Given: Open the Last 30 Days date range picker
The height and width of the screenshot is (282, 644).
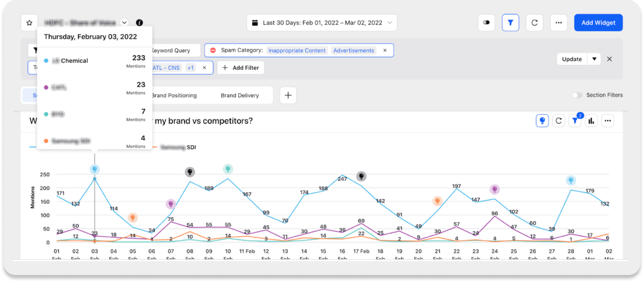Looking at the screenshot, I should click(x=322, y=23).
